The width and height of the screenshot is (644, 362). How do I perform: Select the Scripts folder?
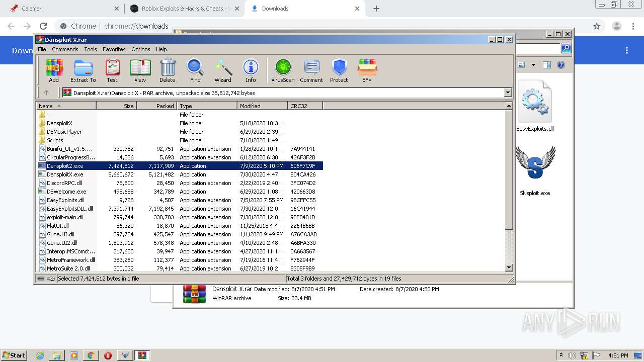pos(51,140)
